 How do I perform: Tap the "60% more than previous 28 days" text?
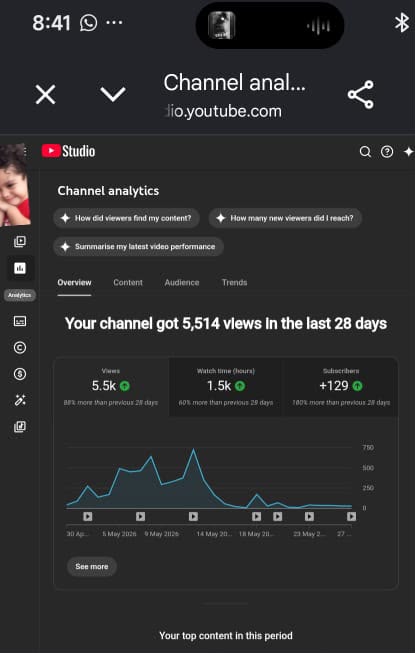click(226, 403)
